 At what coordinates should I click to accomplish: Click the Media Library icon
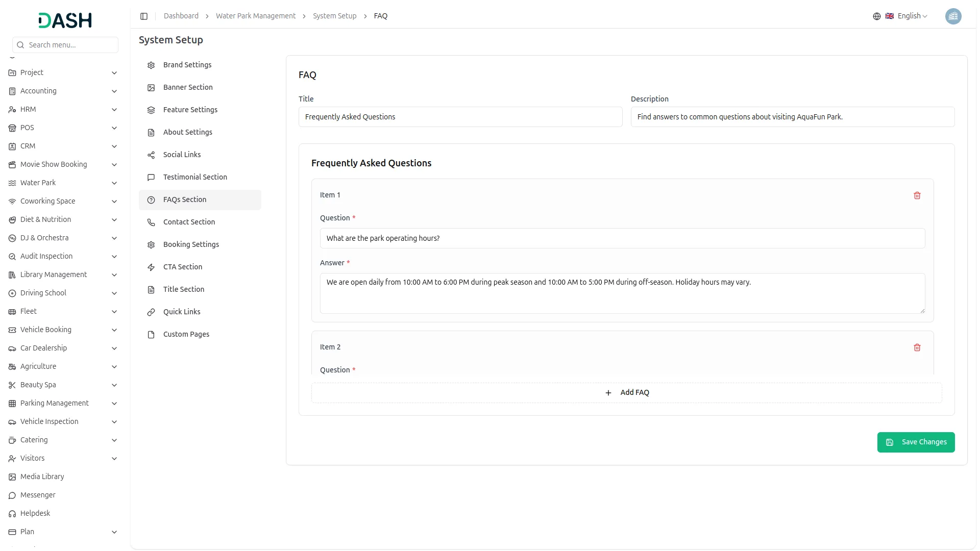12,477
